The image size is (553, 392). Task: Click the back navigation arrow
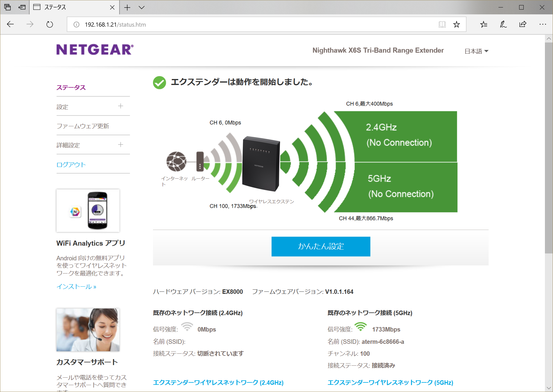pos(10,25)
